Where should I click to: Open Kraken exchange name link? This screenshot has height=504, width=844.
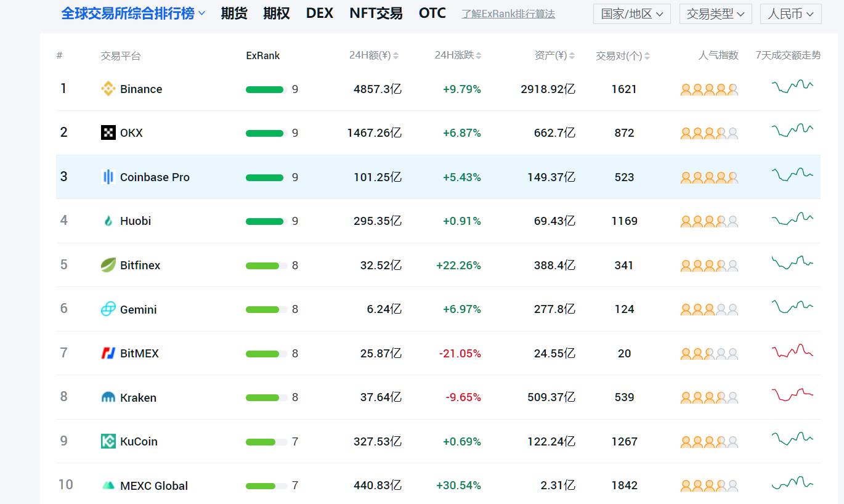pos(138,397)
